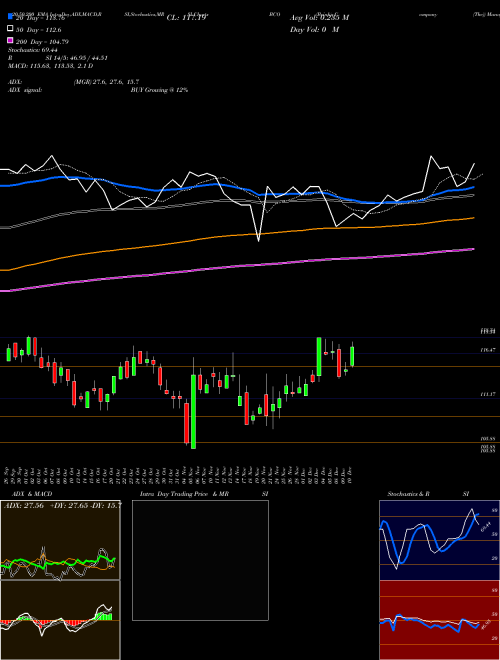
Task: Click the 'Day Vol: 0 M' text
Action: [x=314, y=29]
